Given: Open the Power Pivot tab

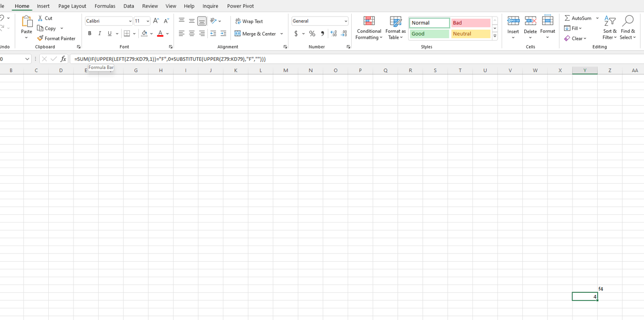Looking at the screenshot, I should tap(240, 6).
